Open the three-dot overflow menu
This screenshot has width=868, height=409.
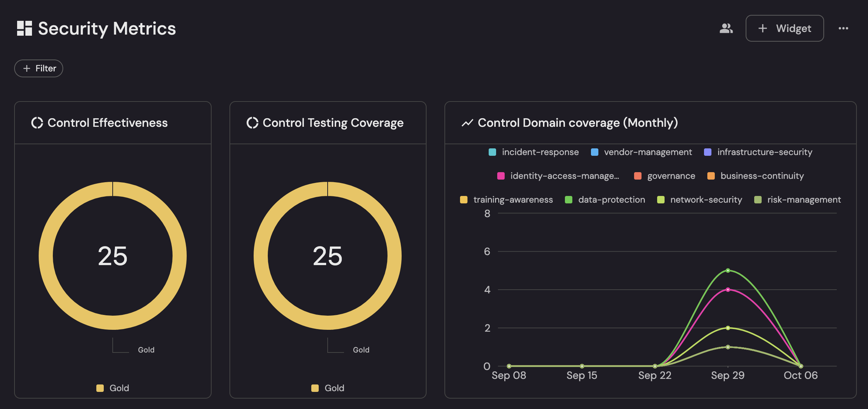[843, 28]
